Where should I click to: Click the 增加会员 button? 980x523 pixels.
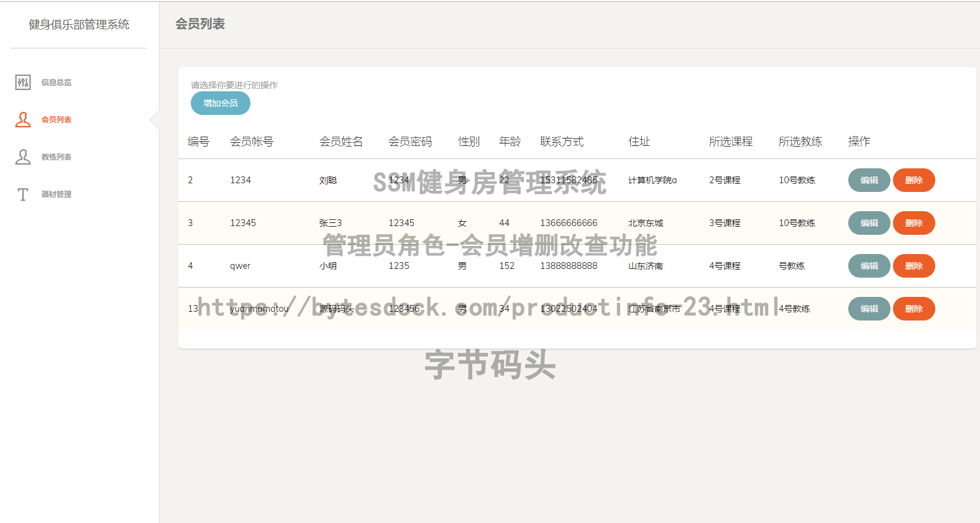[x=221, y=103]
